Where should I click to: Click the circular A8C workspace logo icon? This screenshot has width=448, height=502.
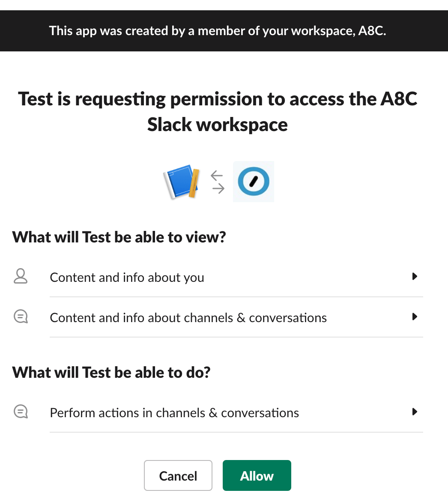pyautogui.click(x=253, y=181)
